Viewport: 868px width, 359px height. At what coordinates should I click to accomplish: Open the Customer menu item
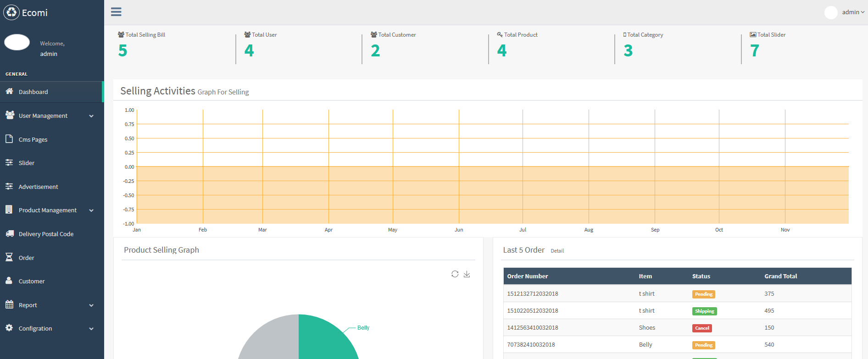tap(52, 281)
